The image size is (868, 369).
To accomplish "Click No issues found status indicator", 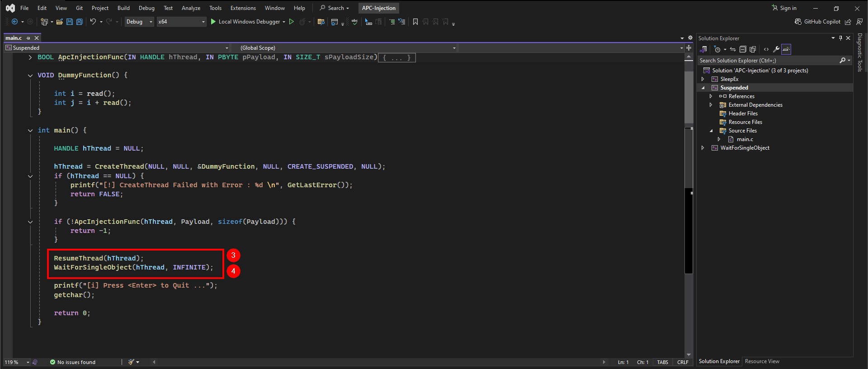I will click(x=73, y=362).
